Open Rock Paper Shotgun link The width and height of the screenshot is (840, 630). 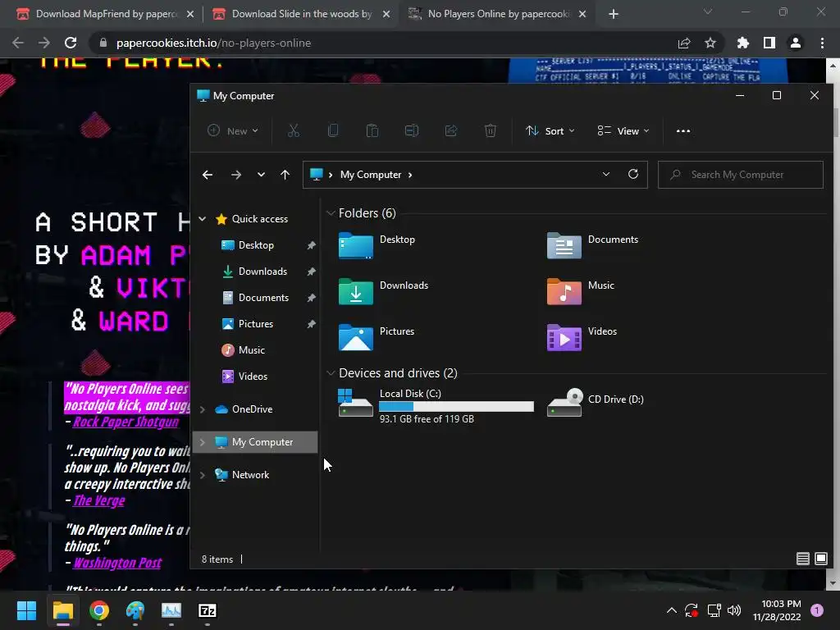pos(126,422)
